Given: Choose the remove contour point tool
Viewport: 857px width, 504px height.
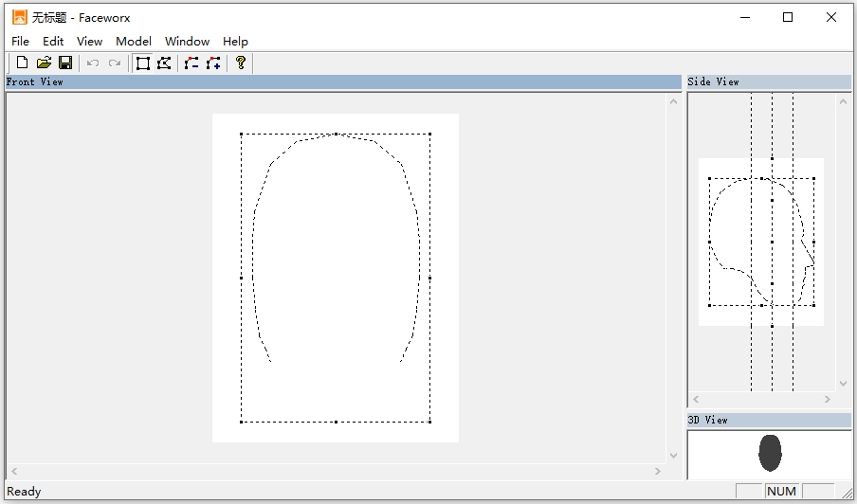Looking at the screenshot, I should (191, 63).
